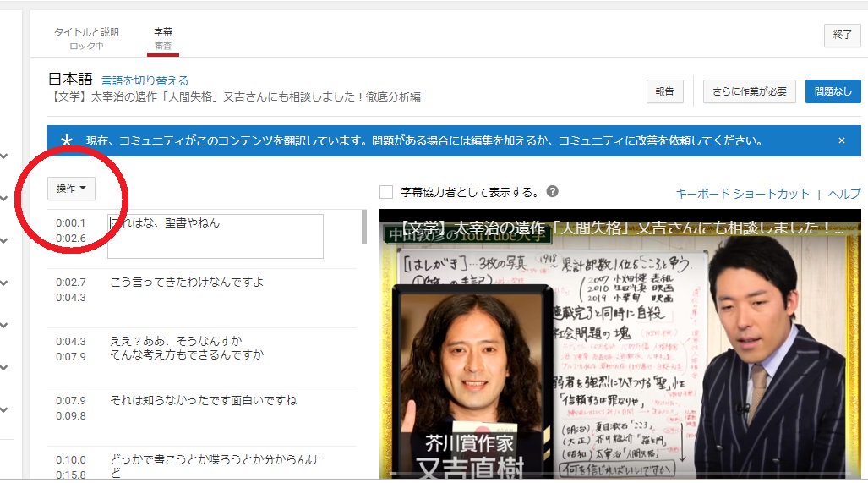Viewport: 868px width, 483px height.
Task: Click the subtitle list scrollbar
Action: 363,227
